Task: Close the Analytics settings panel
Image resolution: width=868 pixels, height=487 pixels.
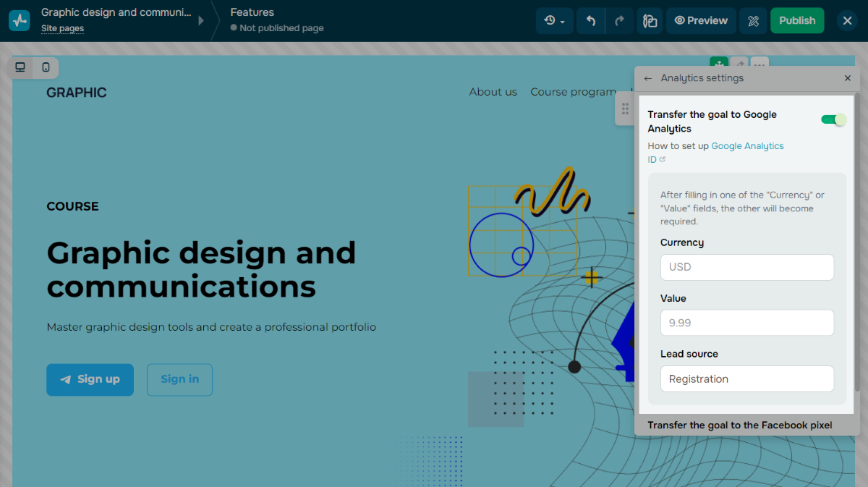Action: pos(848,78)
